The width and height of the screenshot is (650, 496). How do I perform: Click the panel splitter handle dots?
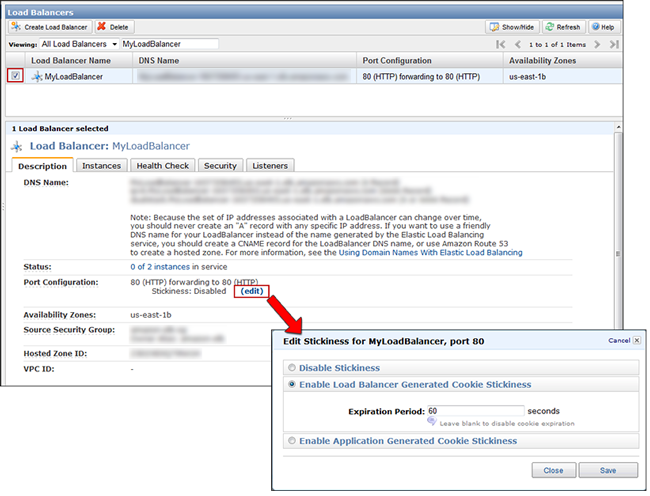coord(287,119)
